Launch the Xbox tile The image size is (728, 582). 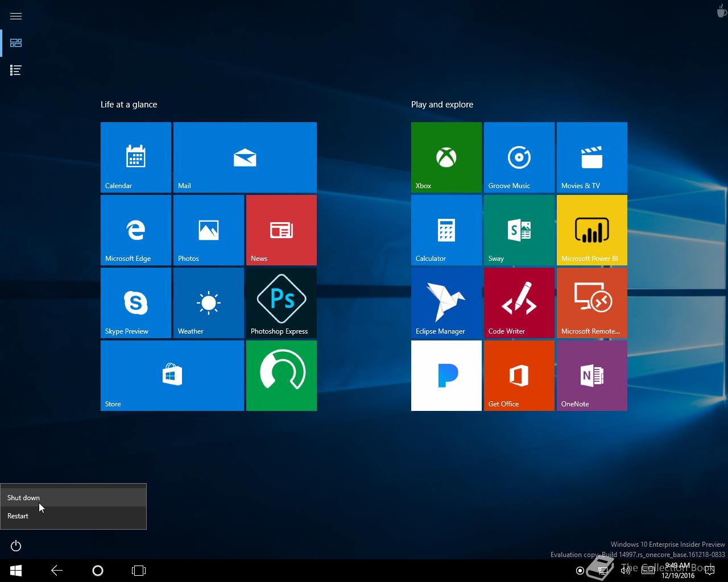[446, 157]
